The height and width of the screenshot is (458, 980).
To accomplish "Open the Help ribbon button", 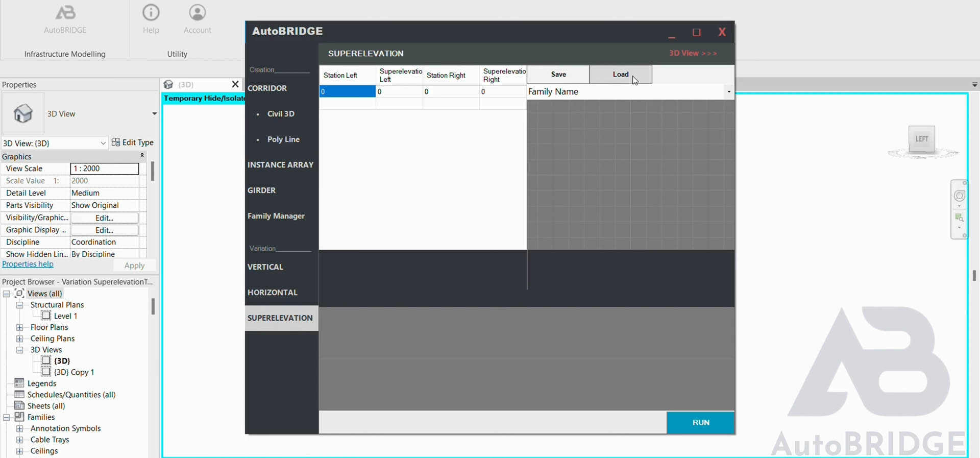I will coord(151,19).
